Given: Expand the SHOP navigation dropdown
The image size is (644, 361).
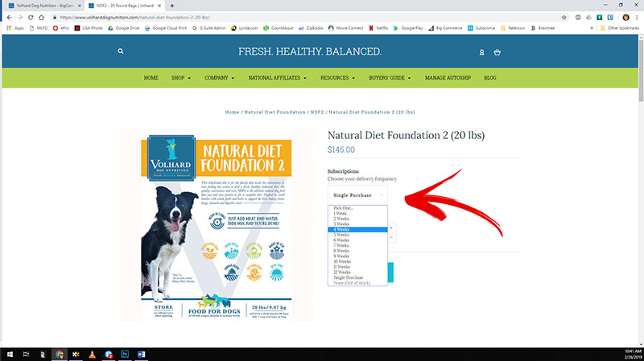Looking at the screenshot, I should tap(180, 78).
